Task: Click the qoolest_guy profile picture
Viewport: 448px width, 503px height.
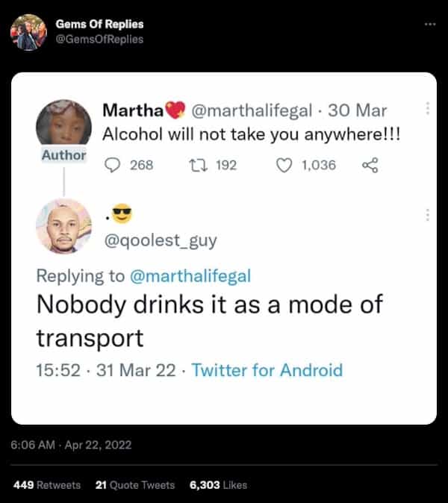Action: (x=63, y=226)
